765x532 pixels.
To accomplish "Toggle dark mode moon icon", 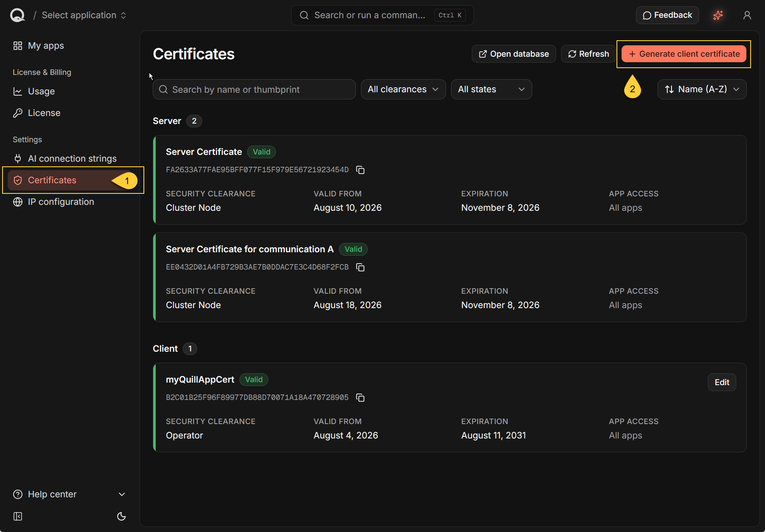I will tap(121, 516).
